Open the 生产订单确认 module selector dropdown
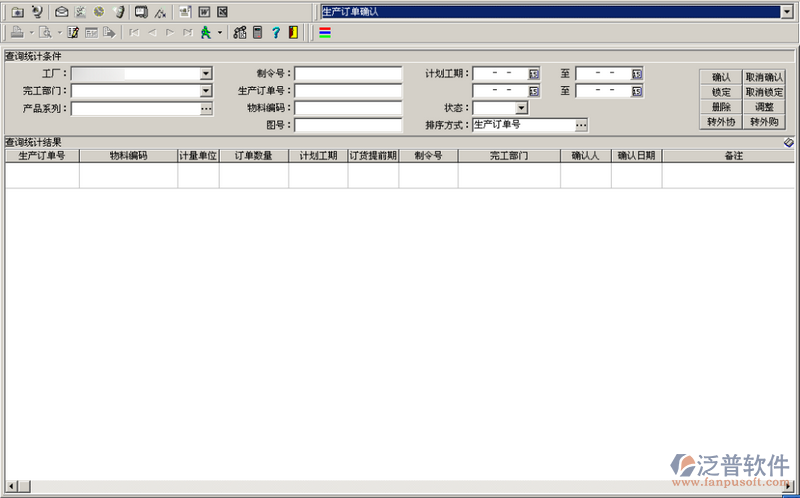 tap(787, 12)
